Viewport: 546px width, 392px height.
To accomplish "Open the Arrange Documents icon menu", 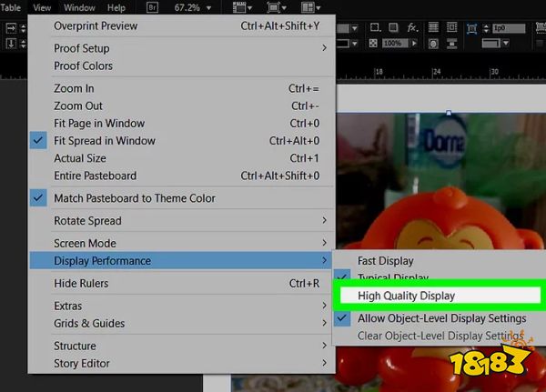I will click(310, 7).
